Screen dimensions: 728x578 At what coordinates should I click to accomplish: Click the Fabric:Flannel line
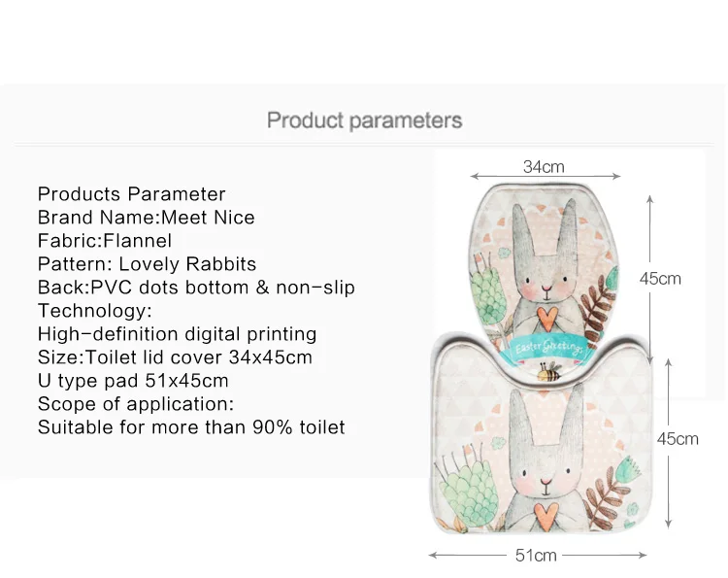tap(105, 241)
